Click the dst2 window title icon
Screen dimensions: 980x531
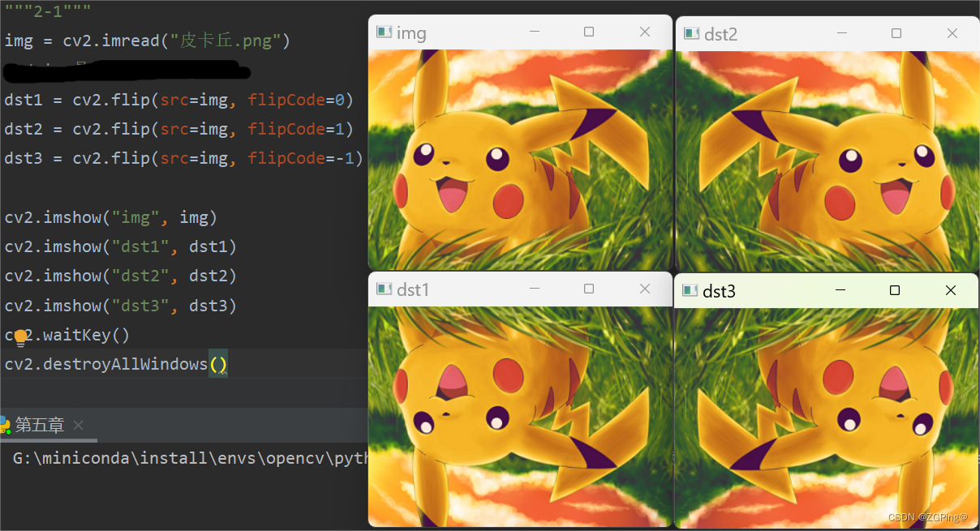pyautogui.click(x=691, y=33)
